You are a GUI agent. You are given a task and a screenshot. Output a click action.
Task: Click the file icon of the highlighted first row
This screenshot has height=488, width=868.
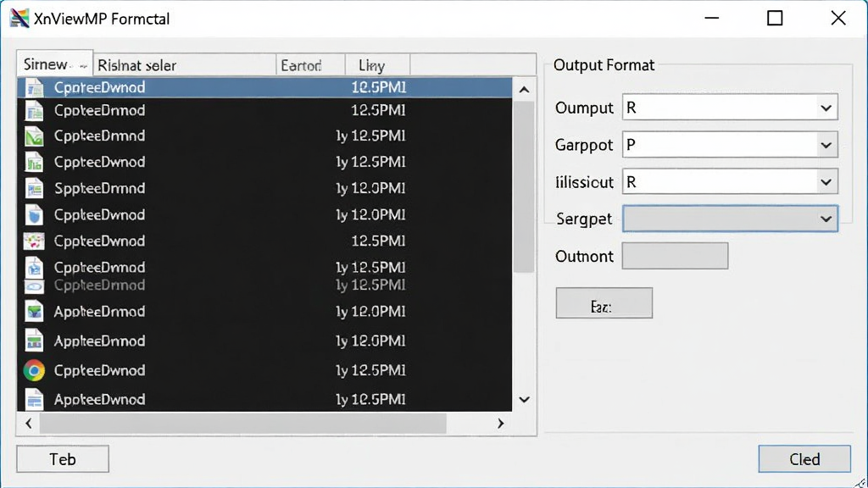click(34, 87)
